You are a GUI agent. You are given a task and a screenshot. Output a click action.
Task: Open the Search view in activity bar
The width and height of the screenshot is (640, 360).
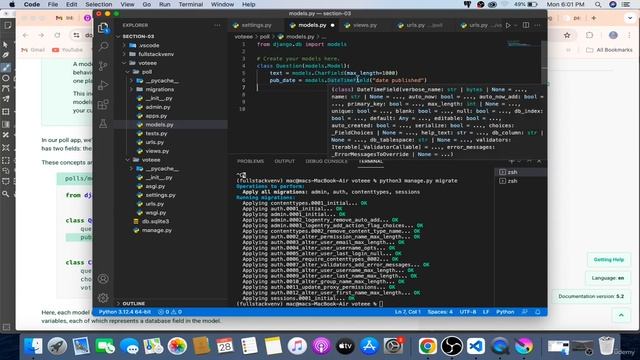(103, 46)
